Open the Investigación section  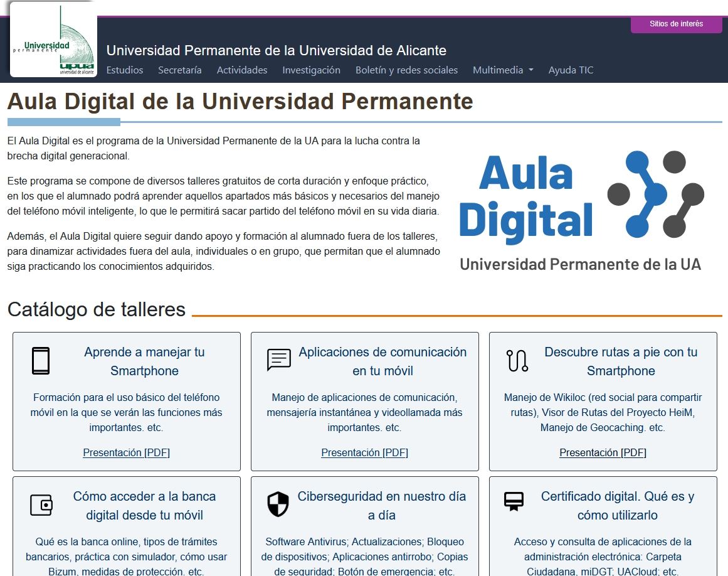[311, 70]
